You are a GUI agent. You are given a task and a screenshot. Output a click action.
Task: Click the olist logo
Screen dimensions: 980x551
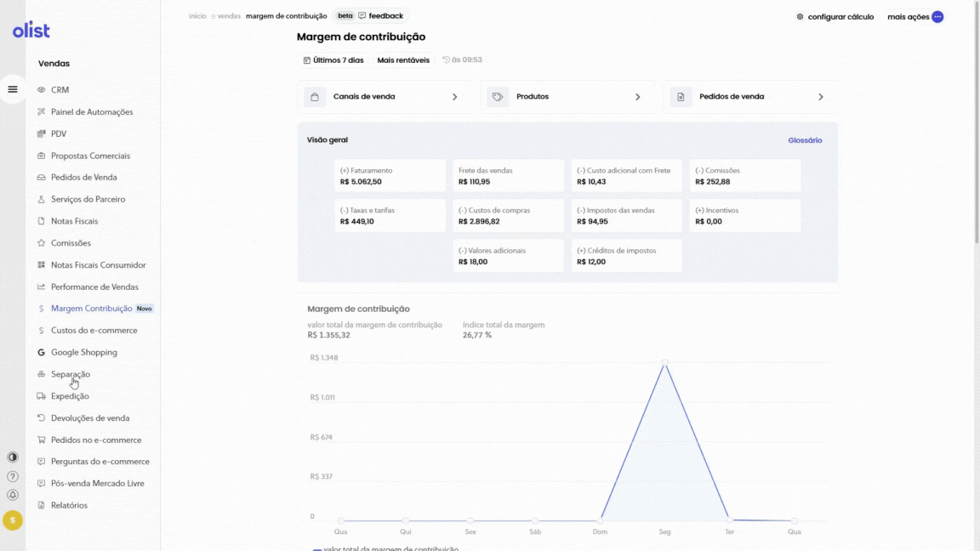click(31, 31)
